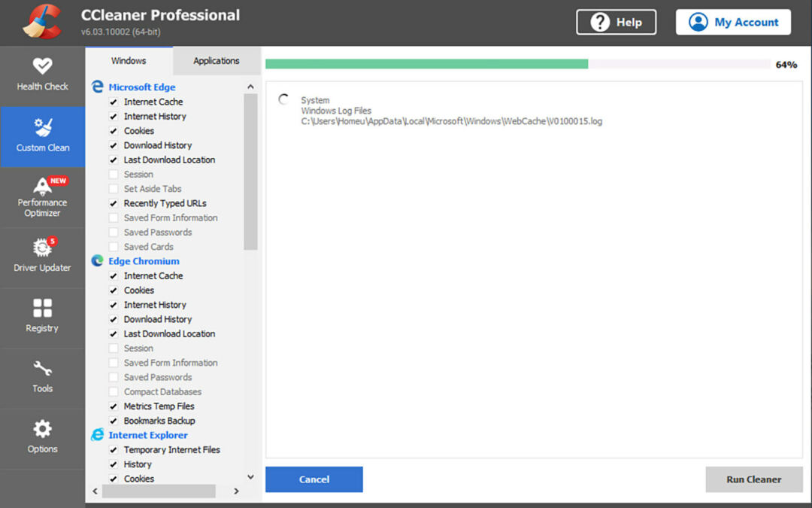Click the green cleaning progress bar
This screenshot has width=812, height=508.
click(x=426, y=65)
